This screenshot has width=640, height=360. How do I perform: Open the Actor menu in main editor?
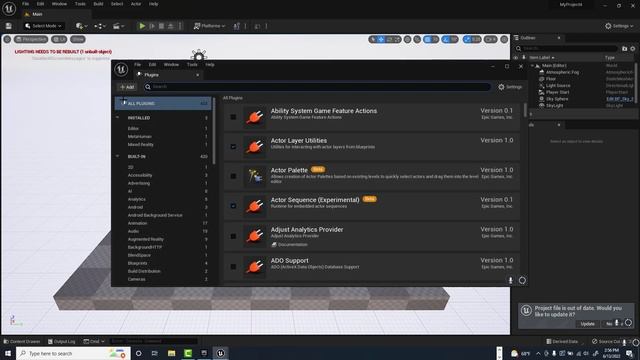point(136,4)
